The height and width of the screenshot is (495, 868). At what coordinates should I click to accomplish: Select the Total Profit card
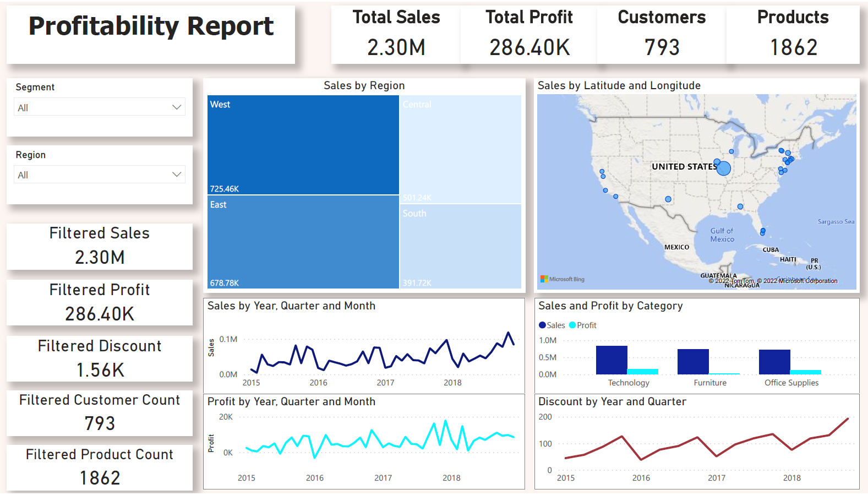coord(529,34)
